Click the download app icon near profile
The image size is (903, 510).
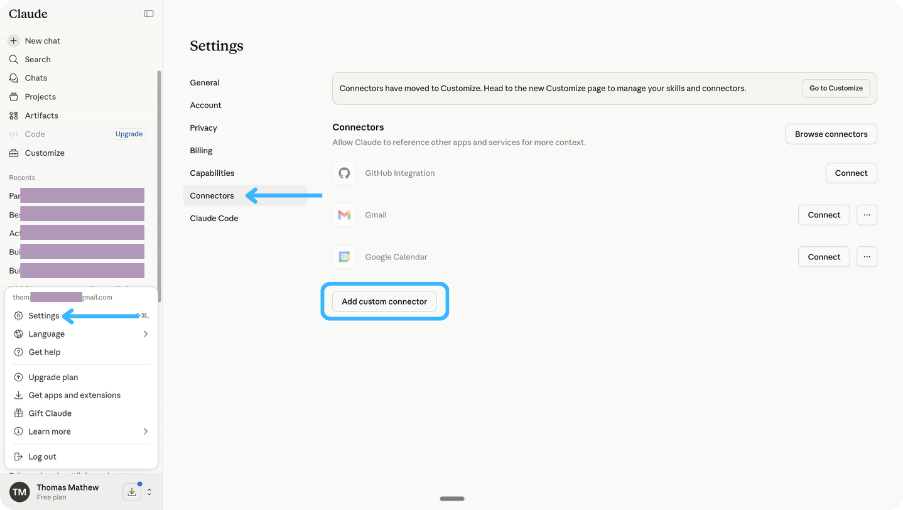tap(132, 491)
